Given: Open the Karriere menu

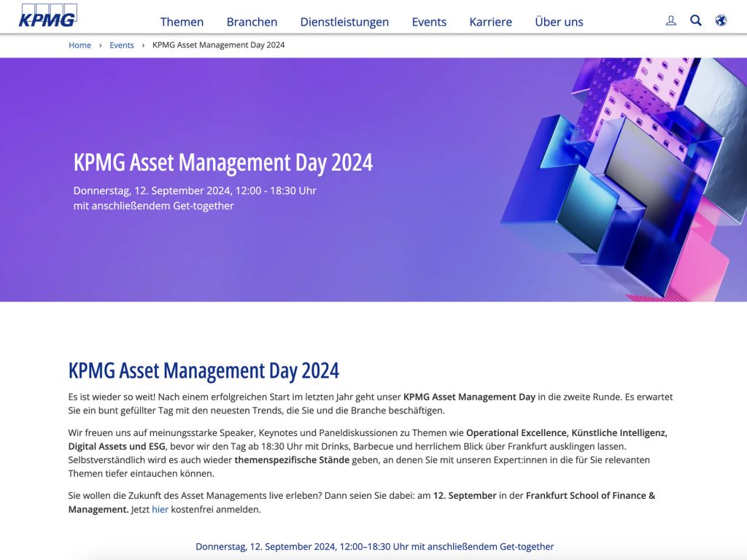Looking at the screenshot, I should (490, 22).
